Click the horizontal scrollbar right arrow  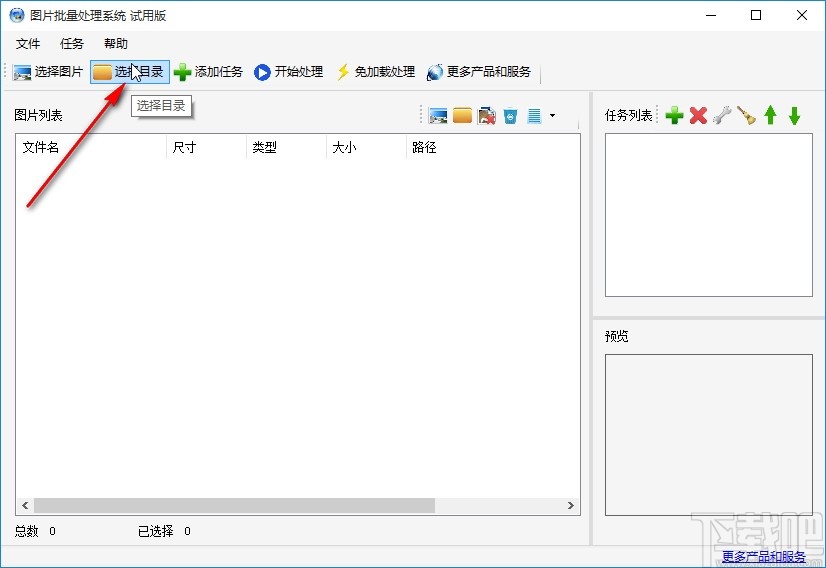tap(571, 505)
